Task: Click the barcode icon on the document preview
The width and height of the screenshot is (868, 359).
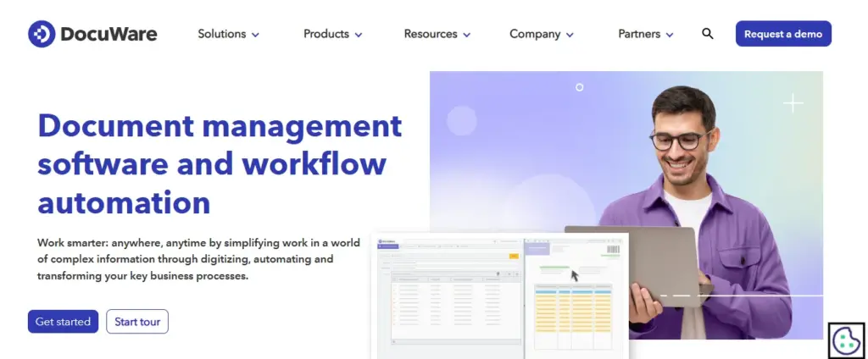Action: point(612,251)
